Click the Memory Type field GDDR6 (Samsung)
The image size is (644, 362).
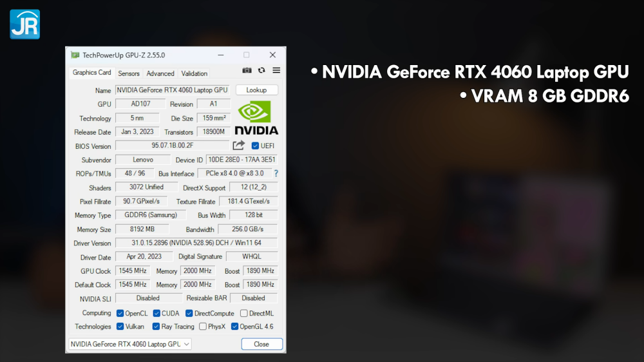pos(151,215)
